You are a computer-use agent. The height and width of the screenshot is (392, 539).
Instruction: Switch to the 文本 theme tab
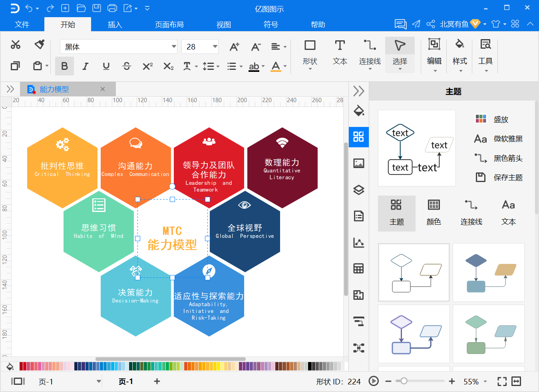[x=508, y=214]
